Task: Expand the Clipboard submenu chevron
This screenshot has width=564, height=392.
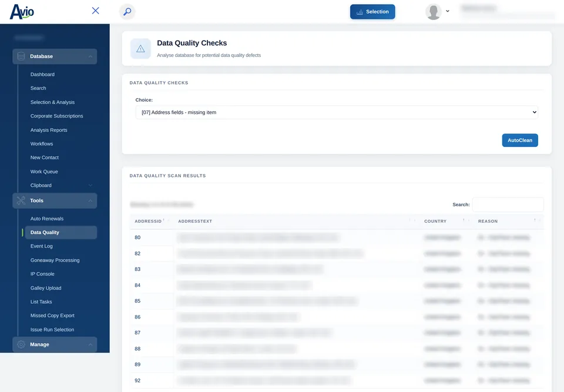Action: (x=90, y=185)
